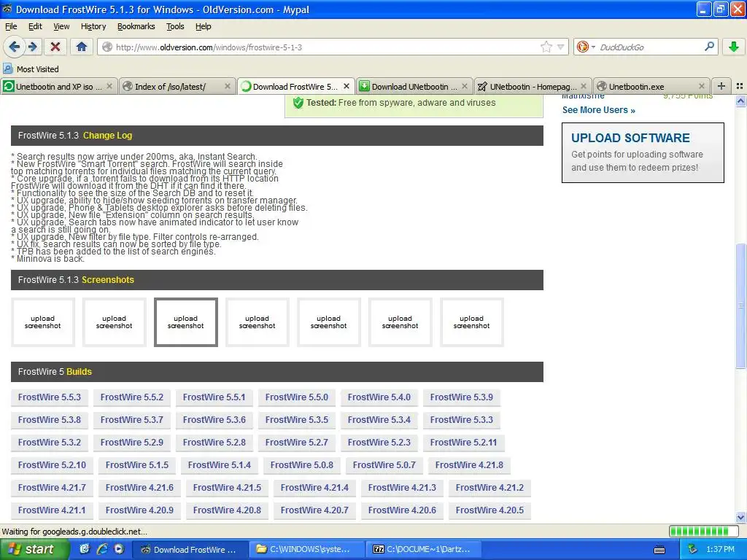Viewport: 747px width, 560px height.
Task: Open the Edit menu
Action: (x=35, y=26)
